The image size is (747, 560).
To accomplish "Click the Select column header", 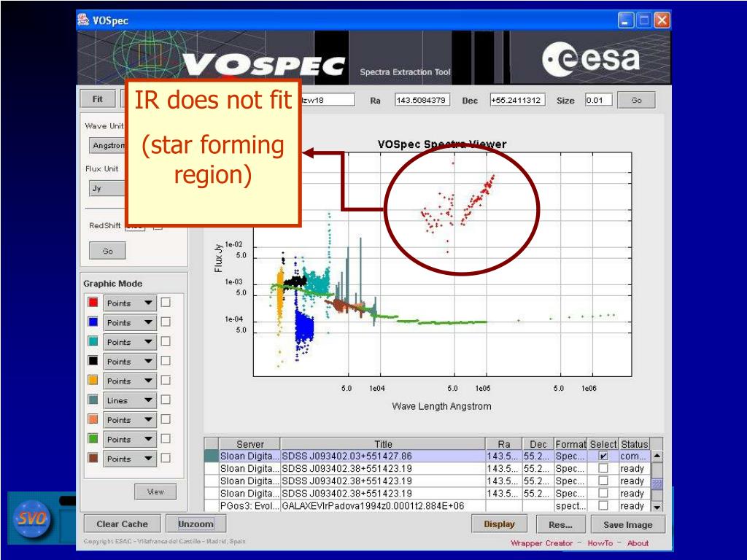I will 603,444.
